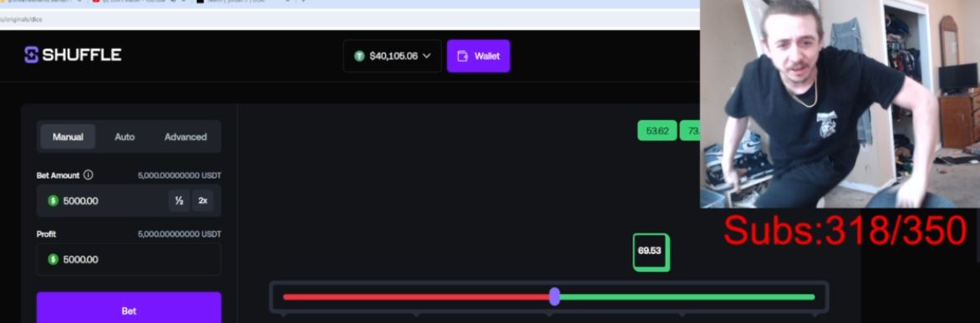This screenshot has height=323, width=980.
Task: Halve the bet with ½ button
Action: pos(179,200)
